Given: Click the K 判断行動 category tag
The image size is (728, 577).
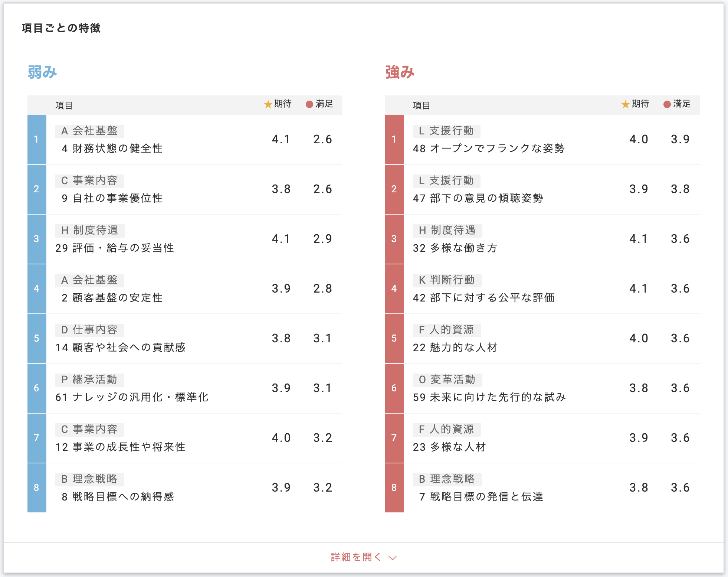Looking at the screenshot, I should pos(447,280).
